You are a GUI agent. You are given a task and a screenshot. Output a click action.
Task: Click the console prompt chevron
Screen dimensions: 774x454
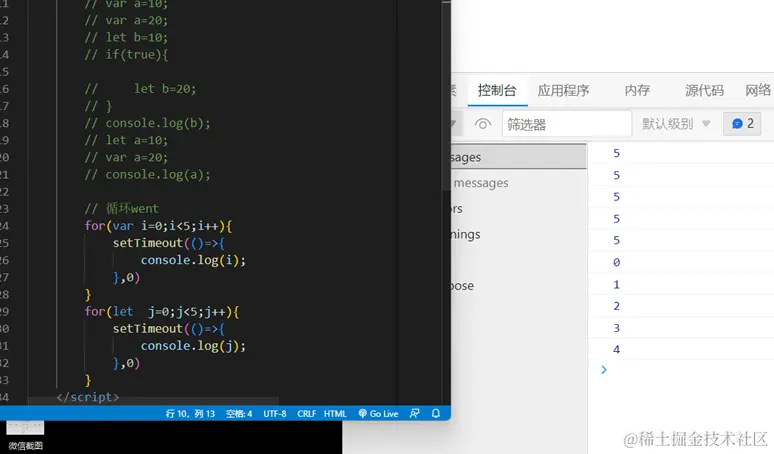(x=604, y=370)
